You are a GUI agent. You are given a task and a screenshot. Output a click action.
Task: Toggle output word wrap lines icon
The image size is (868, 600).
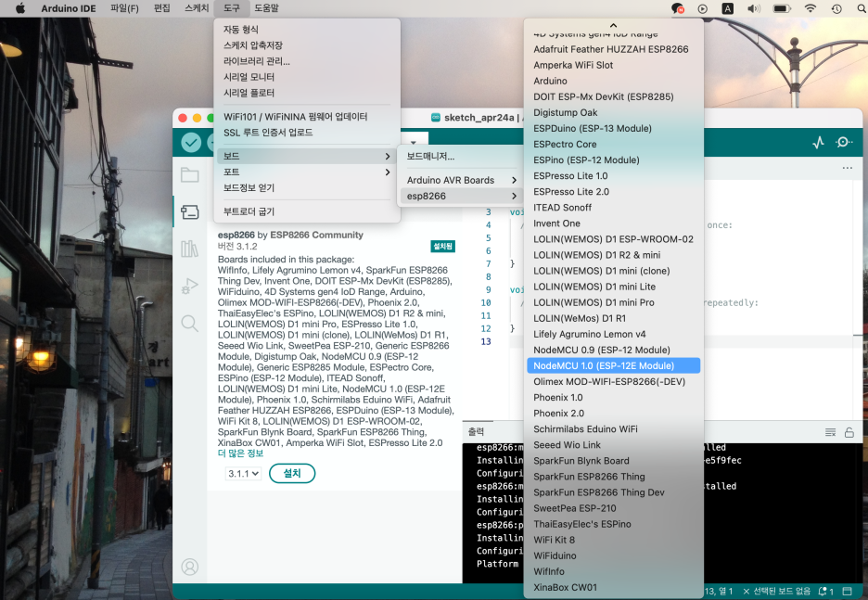coord(830,432)
